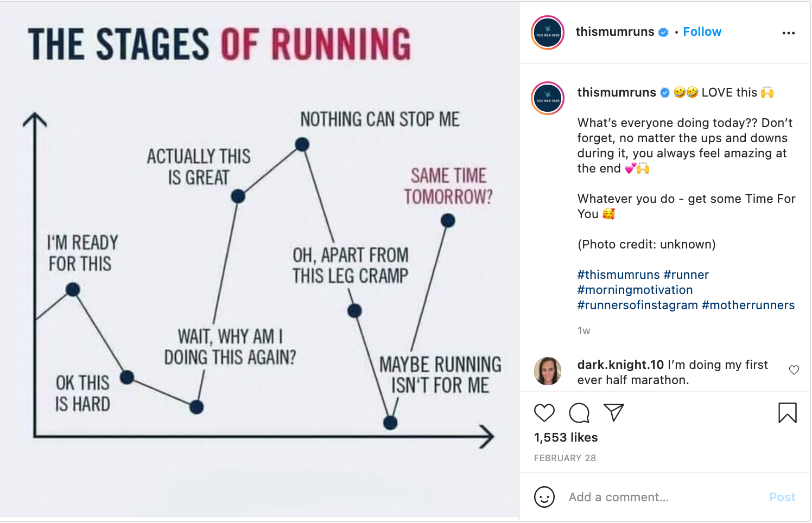Follow the thismumruns account

pos(702,32)
